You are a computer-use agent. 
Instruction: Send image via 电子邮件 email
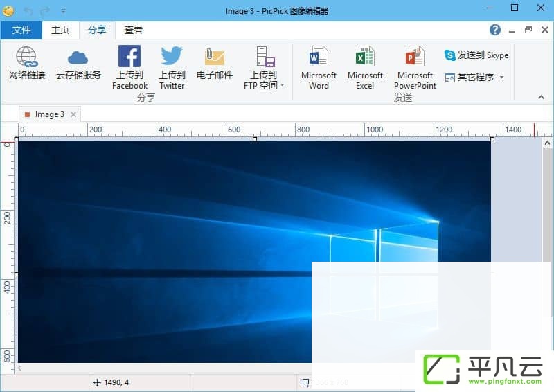(x=215, y=63)
